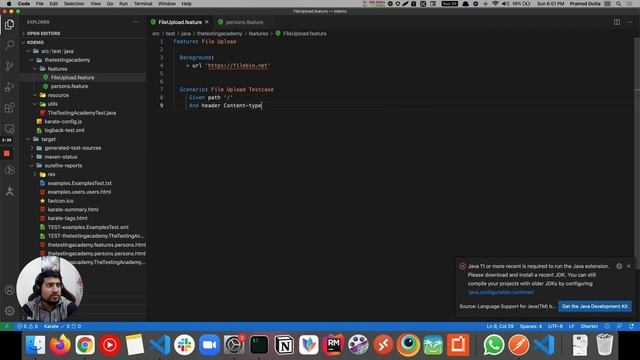Click Get the Java Development Kit button
This screenshot has height=360, width=640.
(595, 306)
